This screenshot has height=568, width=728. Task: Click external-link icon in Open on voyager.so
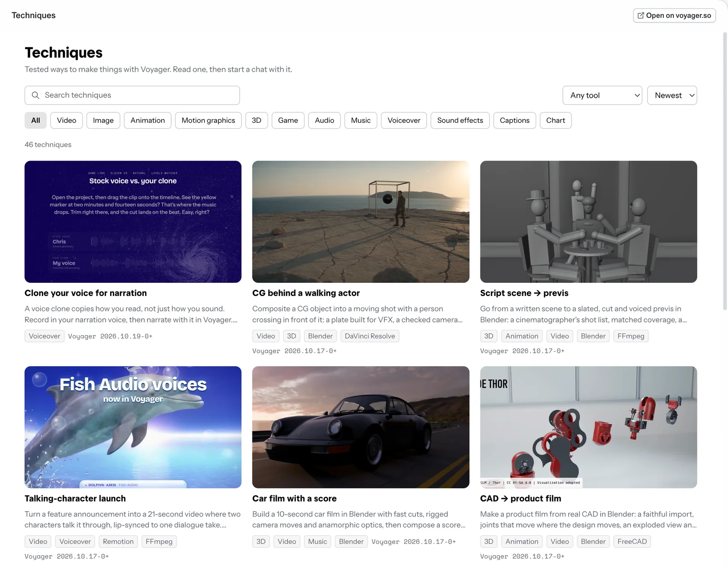[641, 15]
